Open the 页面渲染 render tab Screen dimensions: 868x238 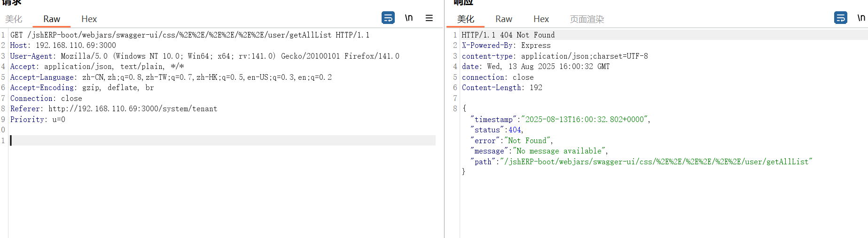coord(587,19)
